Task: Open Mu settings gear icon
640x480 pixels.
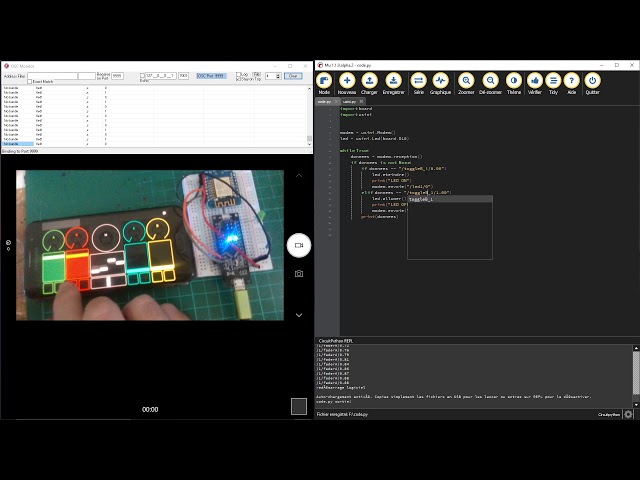Action: (x=628, y=414)
